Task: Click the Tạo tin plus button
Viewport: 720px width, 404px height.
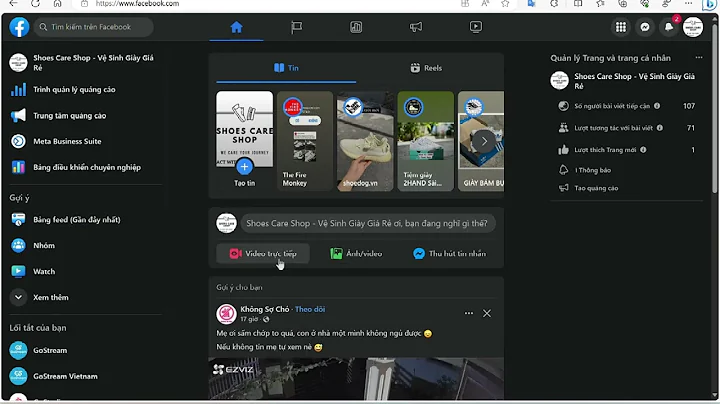Action: pyautogui.click(x=244, y=167)
